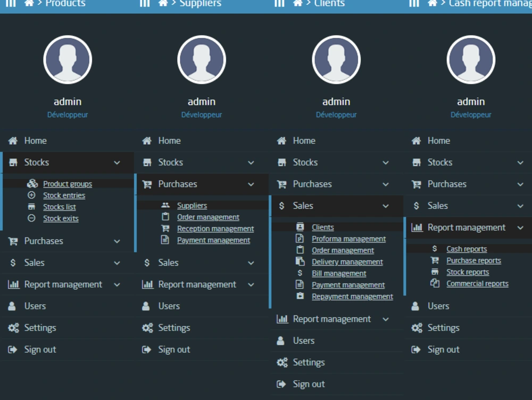Click the Product groups cubes icon

click(x=32, y=184)
